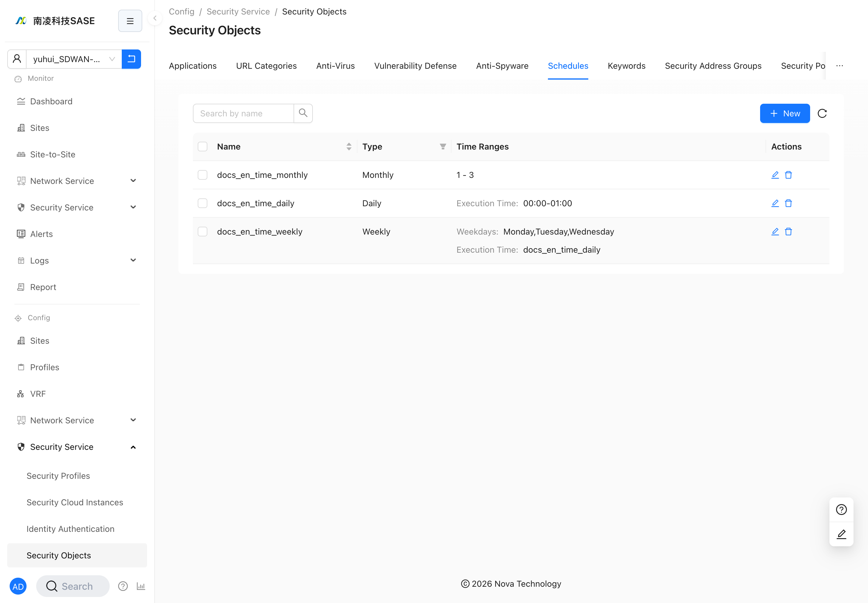Refresh the schedules list
The image size is (868, 603).
tap(822, 113)
